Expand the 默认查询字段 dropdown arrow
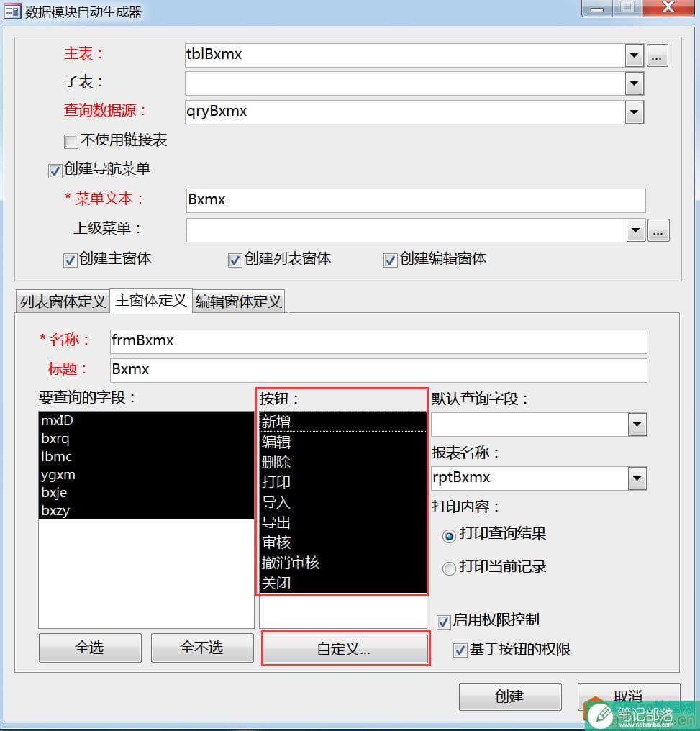Image resolution: width=700 pixels, height=731 pixels. (x=637, y=424)
